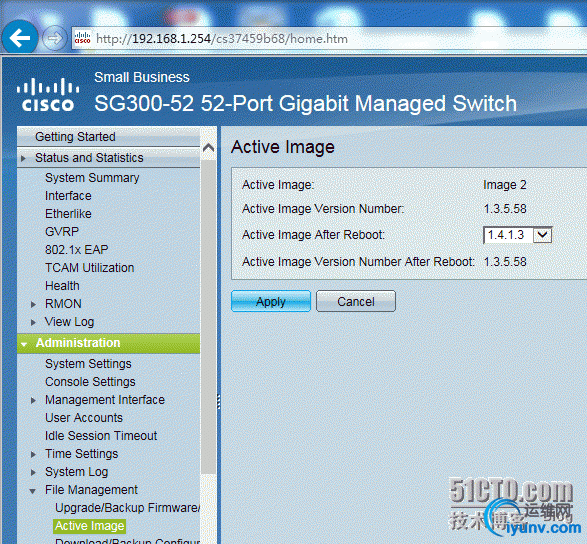The height and width of the screenshot is (544, 587).
Task: Expand Management Interface node arrow
Action: [33, 400]
